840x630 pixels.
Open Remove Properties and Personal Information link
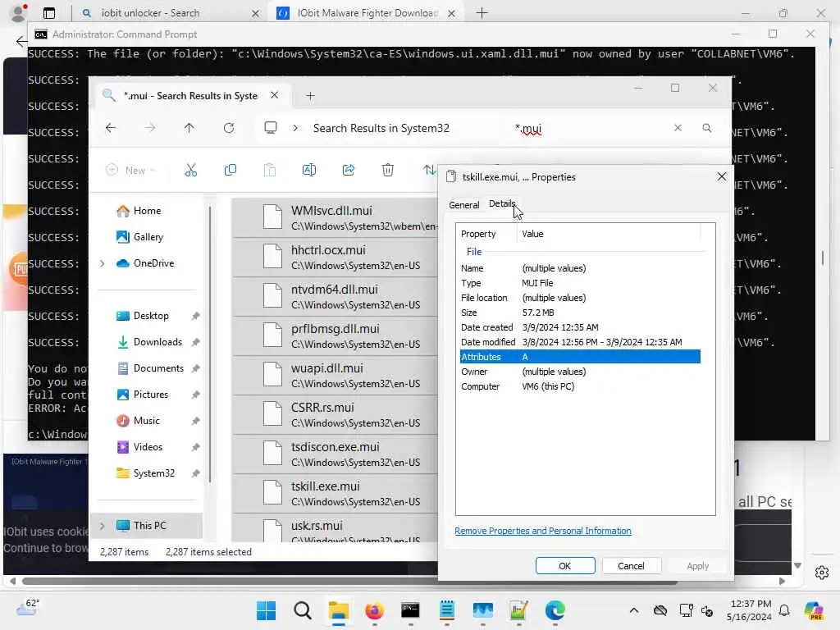(543, 531)
